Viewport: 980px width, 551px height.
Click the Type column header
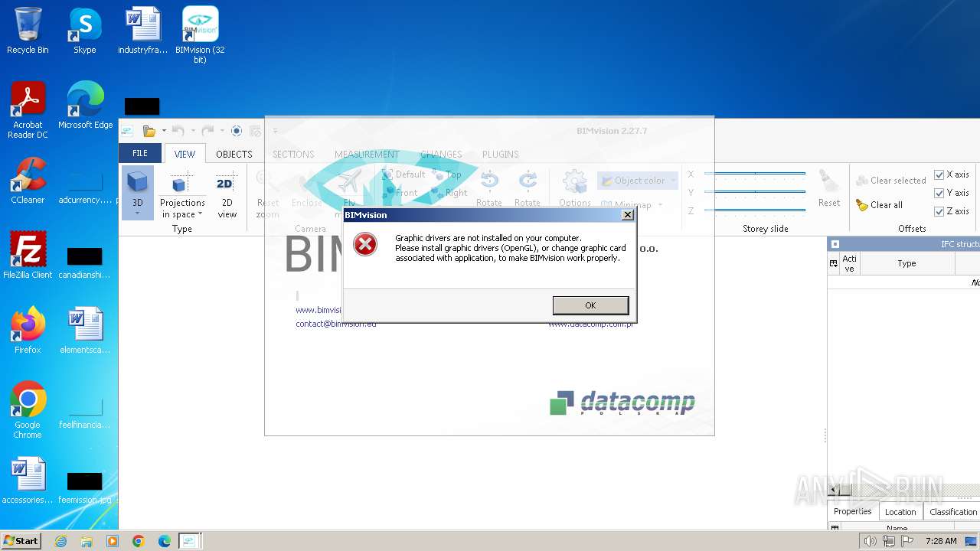click(x=906, y=263)
